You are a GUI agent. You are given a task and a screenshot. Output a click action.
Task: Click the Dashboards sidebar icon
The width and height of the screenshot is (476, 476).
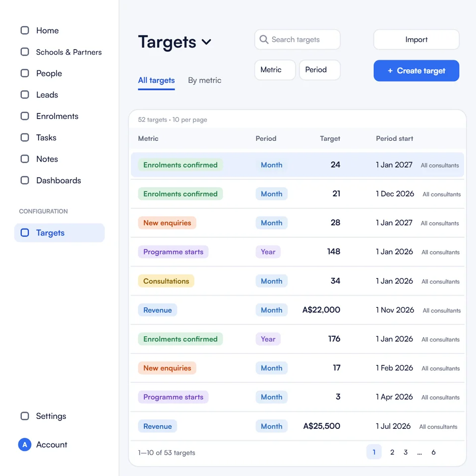pos(25,180)
